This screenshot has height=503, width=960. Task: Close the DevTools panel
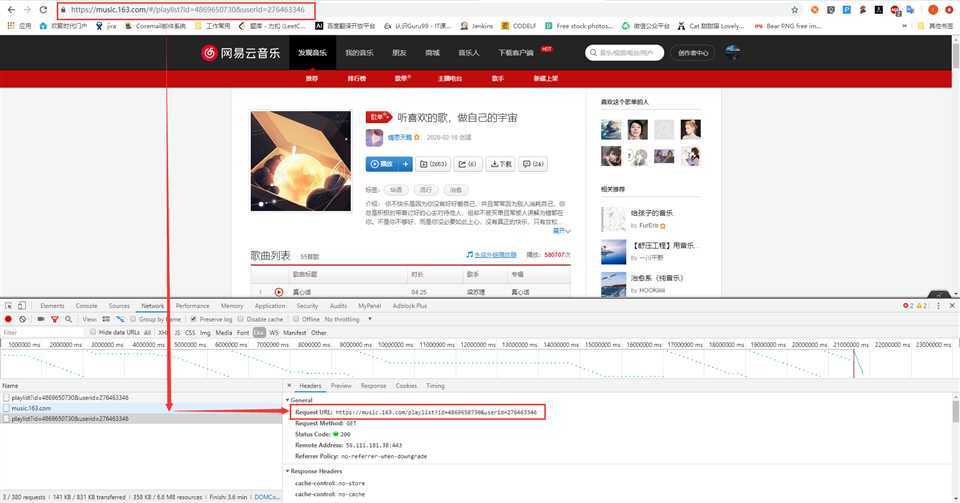coord(952,305)
